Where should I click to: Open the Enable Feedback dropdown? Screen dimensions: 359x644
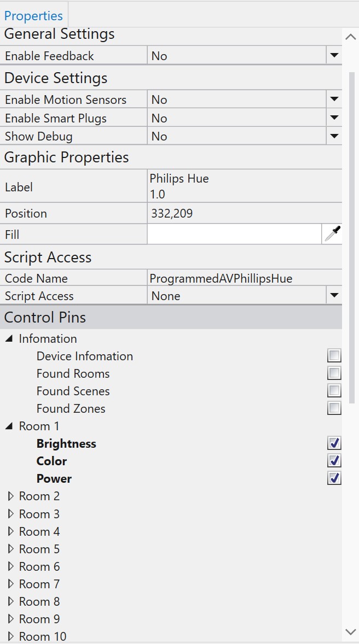(334, 55)
